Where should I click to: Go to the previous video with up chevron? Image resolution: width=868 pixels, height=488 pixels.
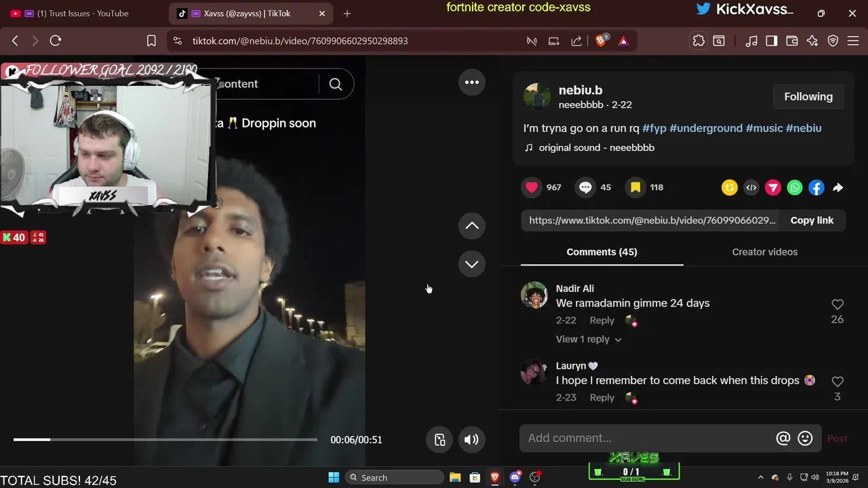472,226
